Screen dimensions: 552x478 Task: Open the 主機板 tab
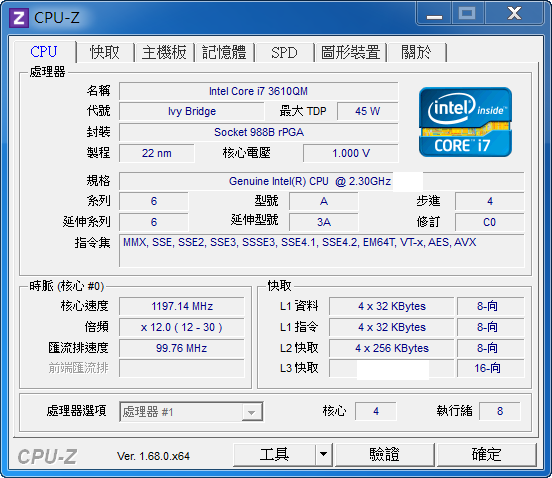coord(164,52)
